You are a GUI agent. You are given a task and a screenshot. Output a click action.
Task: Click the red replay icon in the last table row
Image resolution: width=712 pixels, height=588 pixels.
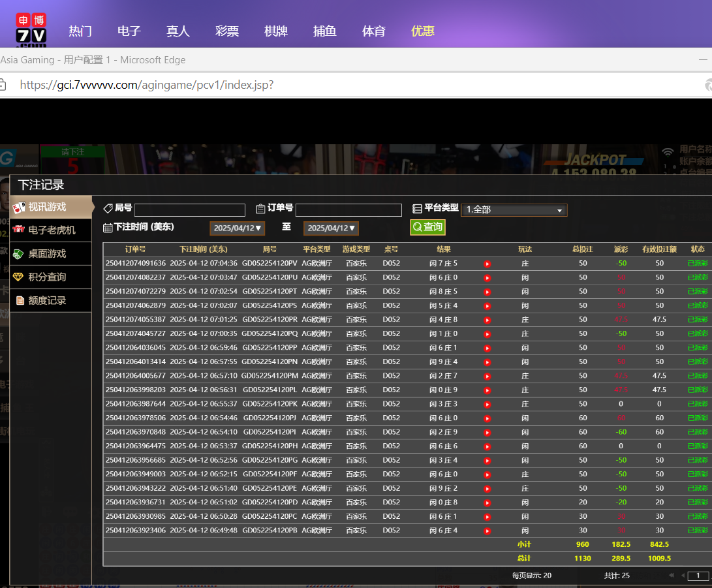pos(487,531)
